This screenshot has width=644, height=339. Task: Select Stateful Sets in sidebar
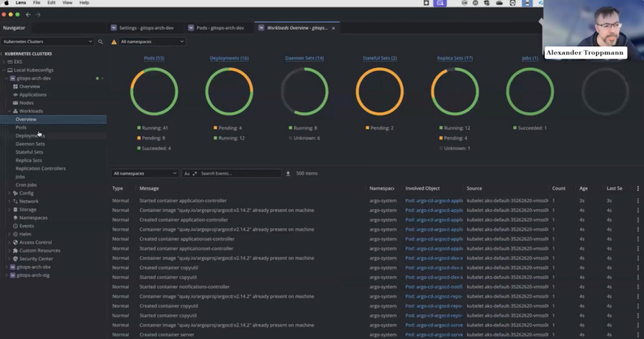coord(29,152)
